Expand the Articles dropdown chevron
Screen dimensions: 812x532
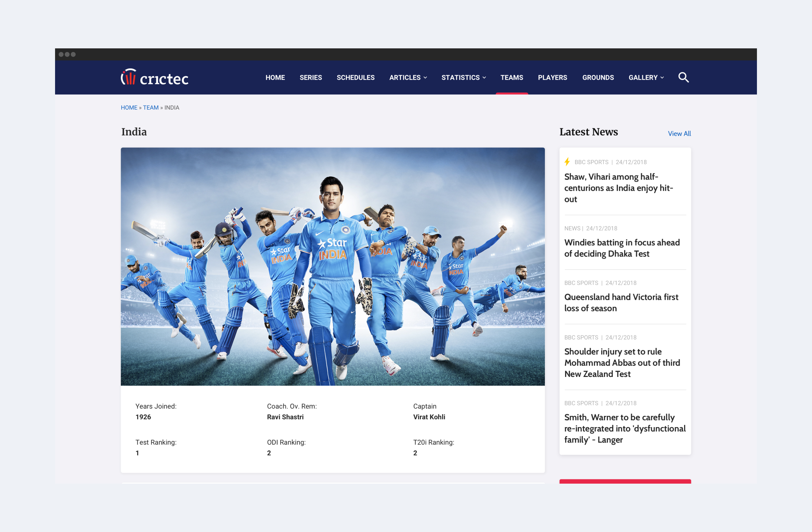(x=425, y=78)
